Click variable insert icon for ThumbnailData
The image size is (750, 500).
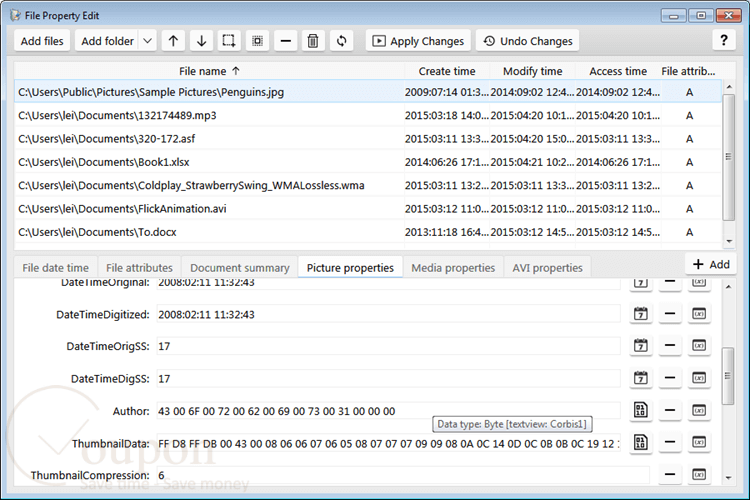(699, 442)
